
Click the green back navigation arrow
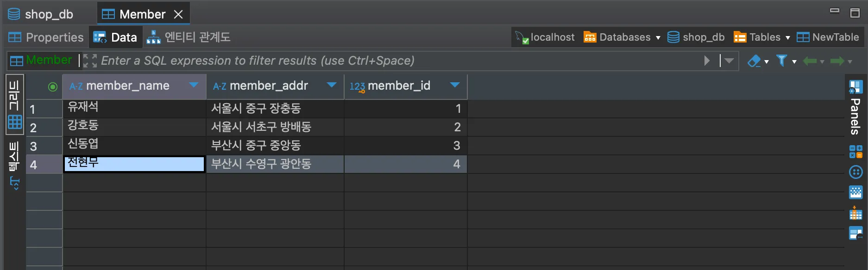(x=810, y=61)
